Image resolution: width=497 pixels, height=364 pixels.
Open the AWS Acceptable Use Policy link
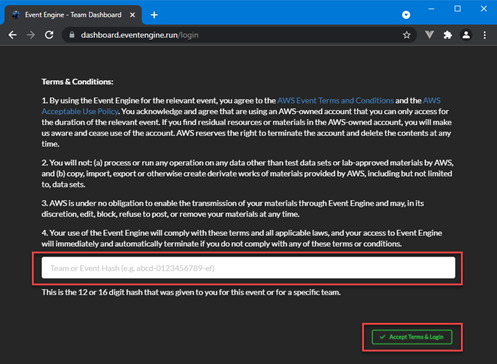click(x=241, y=106)
